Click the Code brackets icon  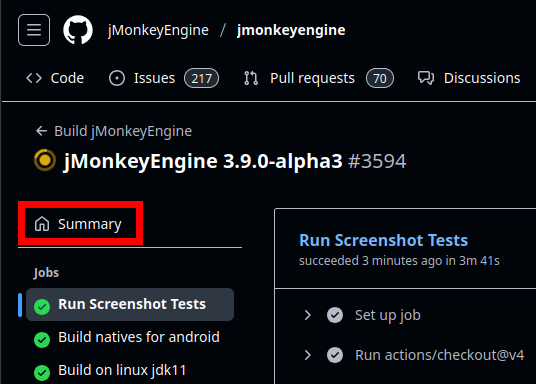pyautogui.click(x=34, y=78)
